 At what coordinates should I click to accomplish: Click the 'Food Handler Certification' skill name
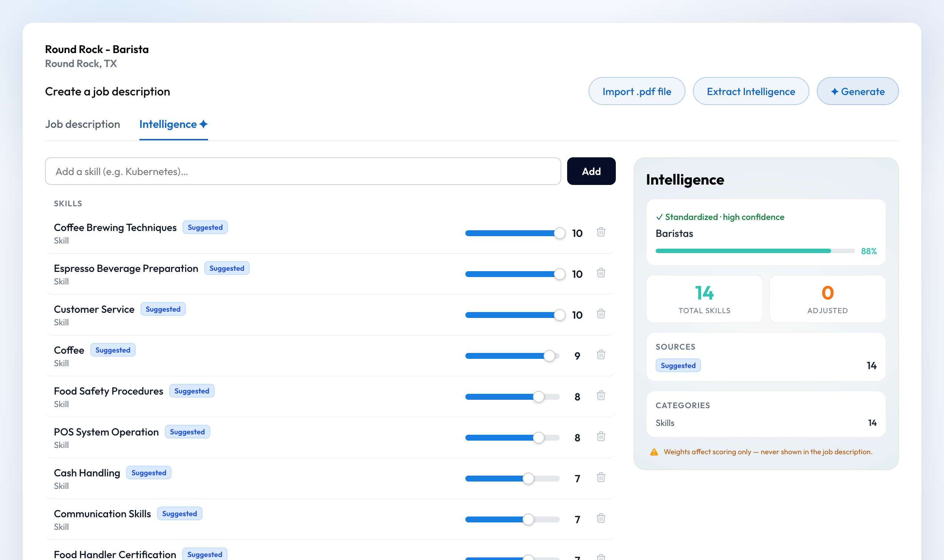[x=115, y=554]
